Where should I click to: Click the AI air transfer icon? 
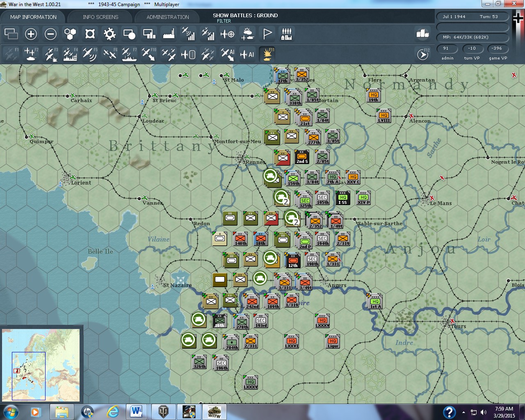tap(228, 54)
